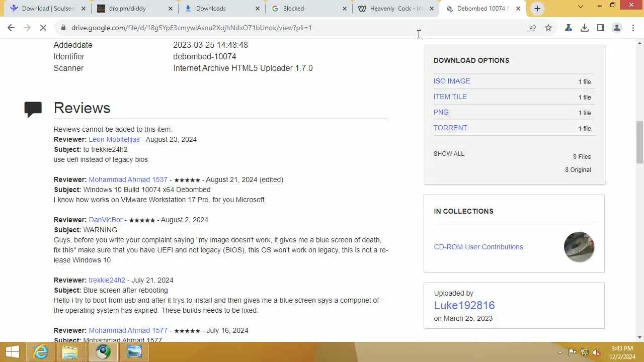Image resolution: width=644 pixels, height=362 pixels.
Task: Stop loading the page
Action: [x=44, y=28]
